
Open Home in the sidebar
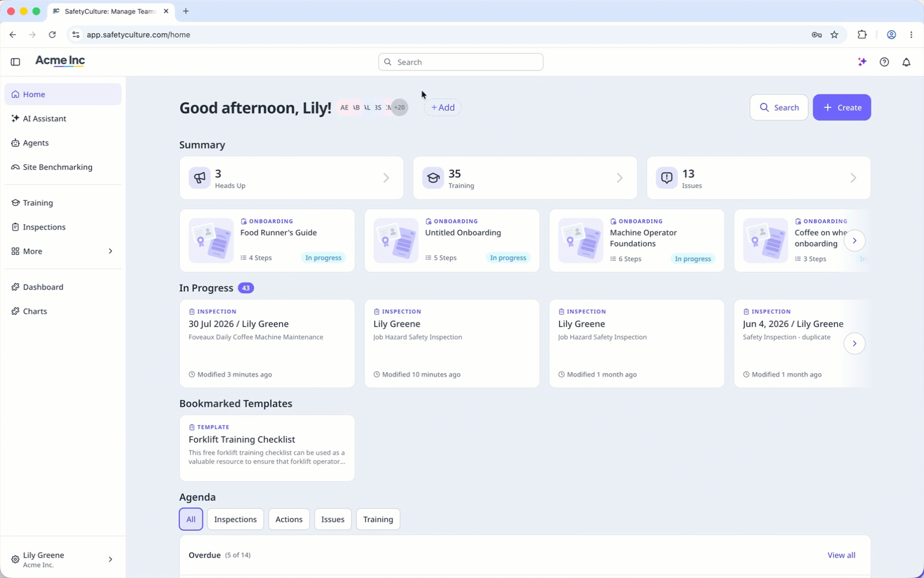63,94
